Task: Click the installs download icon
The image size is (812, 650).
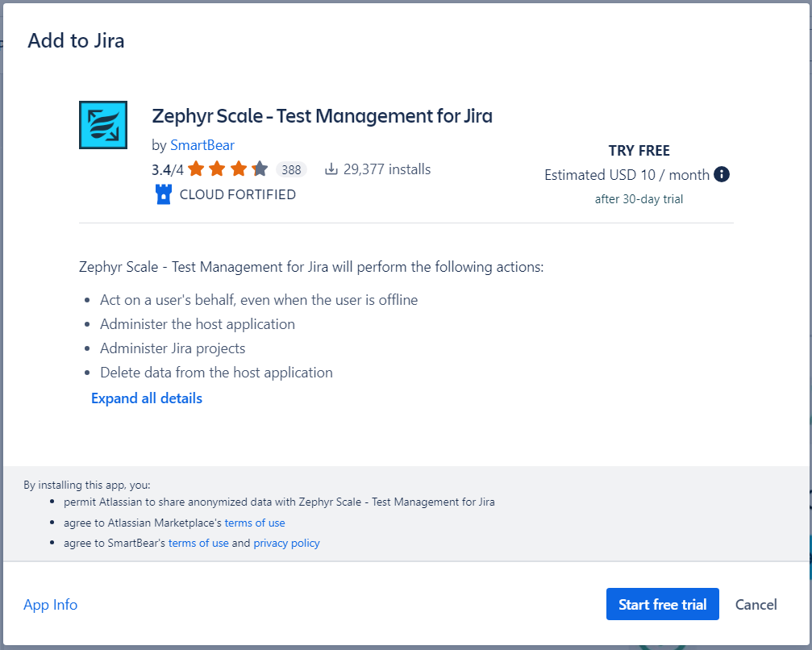Action: click(x=331, y=169)
